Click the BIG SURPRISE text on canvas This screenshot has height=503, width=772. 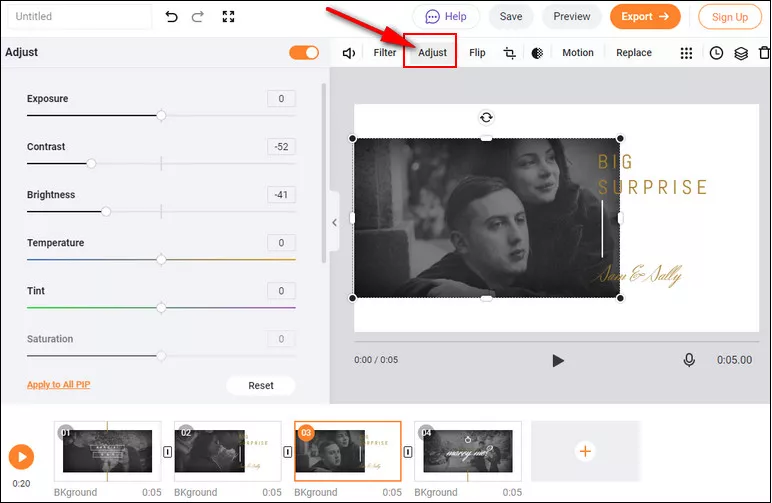[x=652, y=175]
